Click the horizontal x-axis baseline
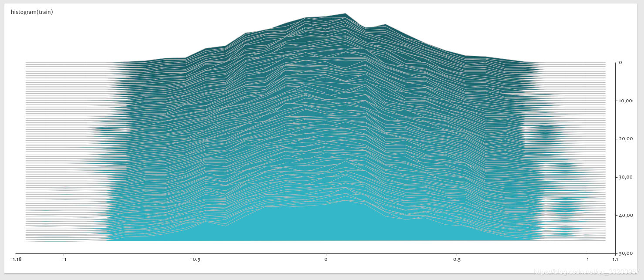644x280 pixels. point(305,253)
